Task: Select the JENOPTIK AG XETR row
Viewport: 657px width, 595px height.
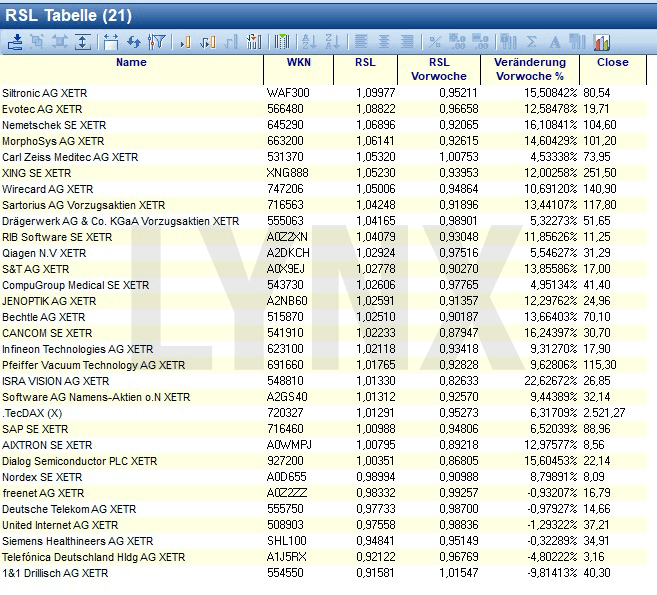Action: [x=323, y=301]
